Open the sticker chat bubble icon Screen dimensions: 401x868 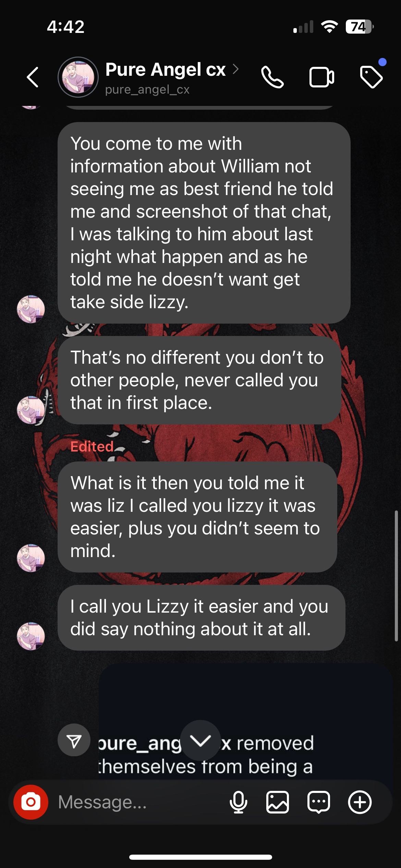pyautogui.click(x=319, y=802)
